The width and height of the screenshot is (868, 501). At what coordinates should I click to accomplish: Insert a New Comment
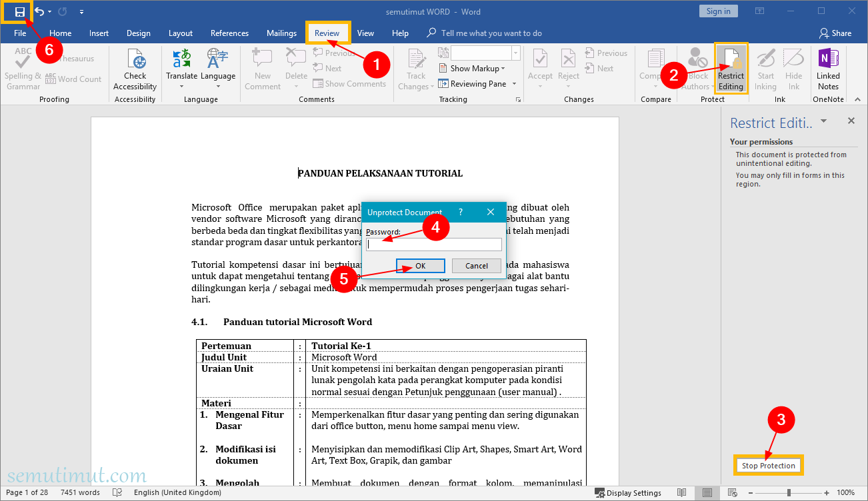point(263,69)
